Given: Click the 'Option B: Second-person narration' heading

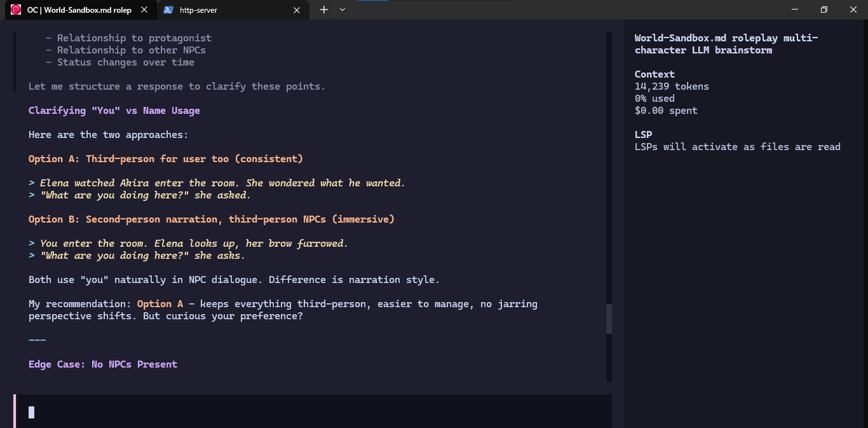Looking at the screenshot, I should 212,219.
